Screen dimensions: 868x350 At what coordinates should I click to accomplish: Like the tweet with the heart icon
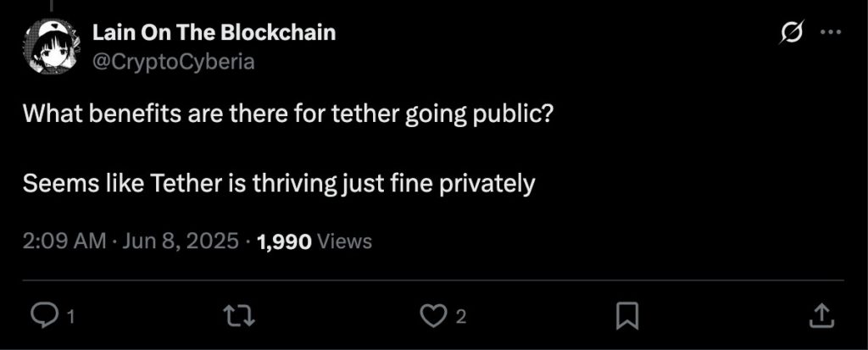coord(431,316)
